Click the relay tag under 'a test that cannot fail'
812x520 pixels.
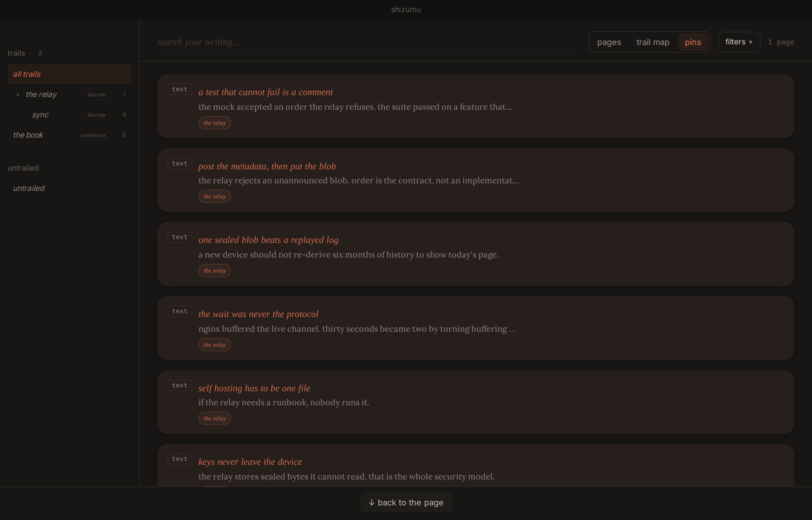coord(214,123)
